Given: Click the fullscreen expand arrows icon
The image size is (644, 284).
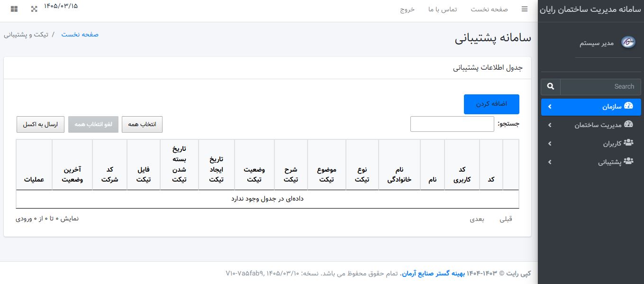Looking at the screenshot, I should point(34,9).
